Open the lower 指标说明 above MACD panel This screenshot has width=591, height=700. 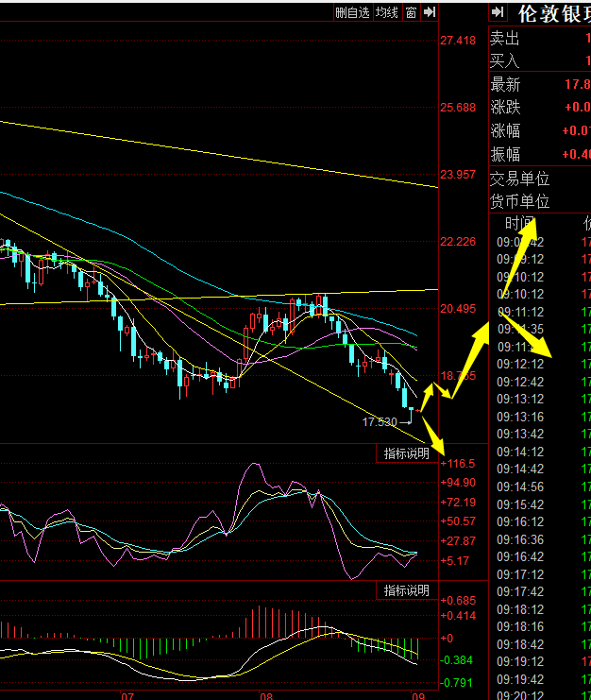tap(406, 590)
